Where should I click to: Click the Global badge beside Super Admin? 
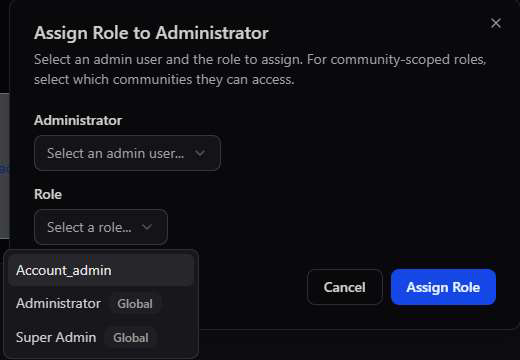(x=131, y=338)
